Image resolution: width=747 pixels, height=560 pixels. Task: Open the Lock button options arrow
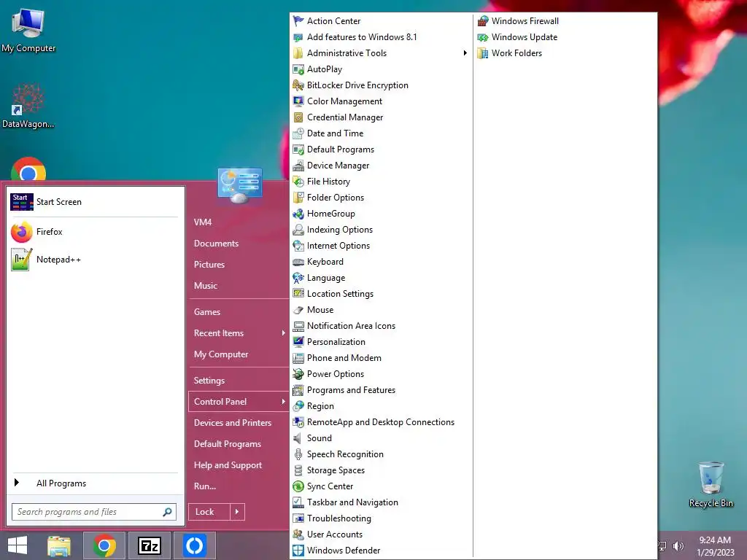237,512
